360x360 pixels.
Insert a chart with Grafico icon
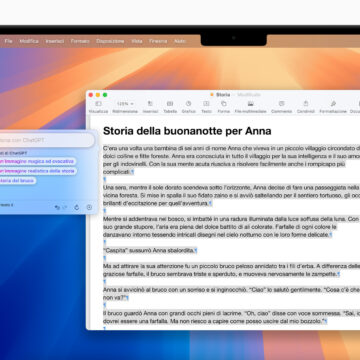click(x=189, y=104)
